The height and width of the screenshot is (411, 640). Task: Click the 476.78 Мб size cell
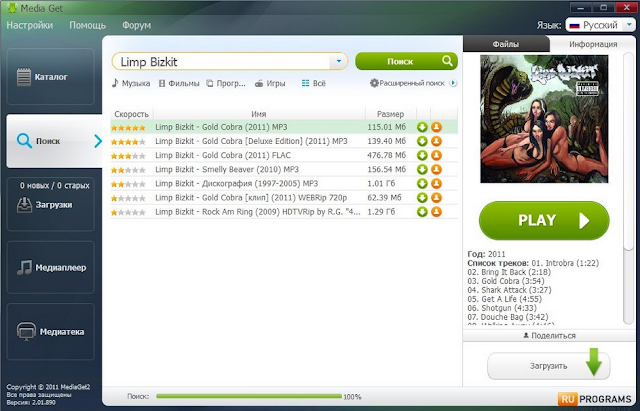coord(387,155)
